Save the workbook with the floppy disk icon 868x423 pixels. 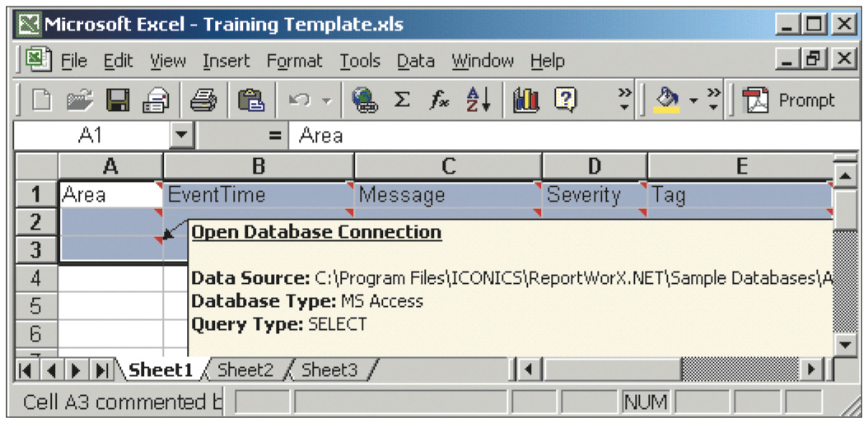pos(118,101)
